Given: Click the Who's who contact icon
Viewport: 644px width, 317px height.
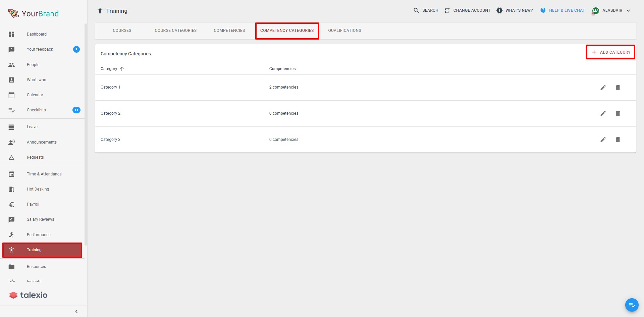Looking at the screenshot, I should tap(11, 80).
